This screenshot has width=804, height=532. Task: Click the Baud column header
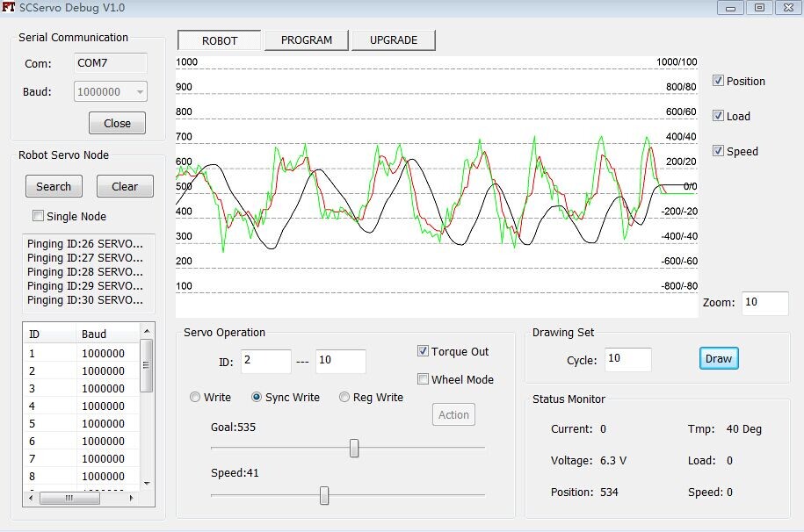pyautogui.click(x=108, y=334)
